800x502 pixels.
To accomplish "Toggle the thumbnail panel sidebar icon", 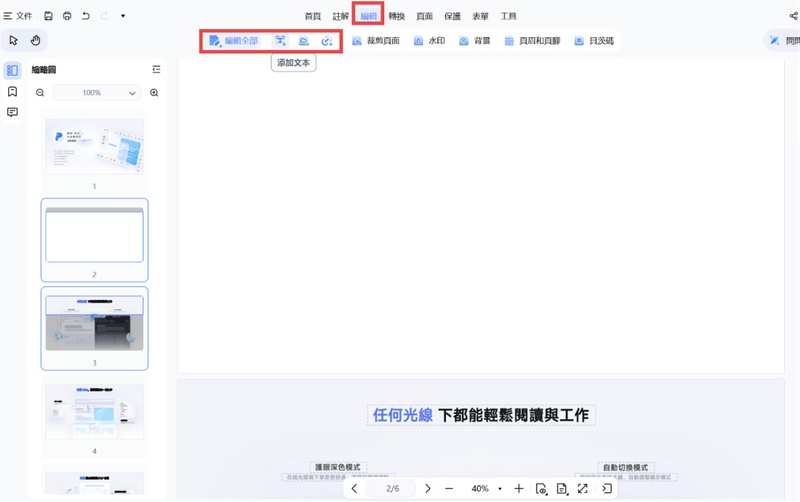I will pyautogui.click(x=12, y=70).
